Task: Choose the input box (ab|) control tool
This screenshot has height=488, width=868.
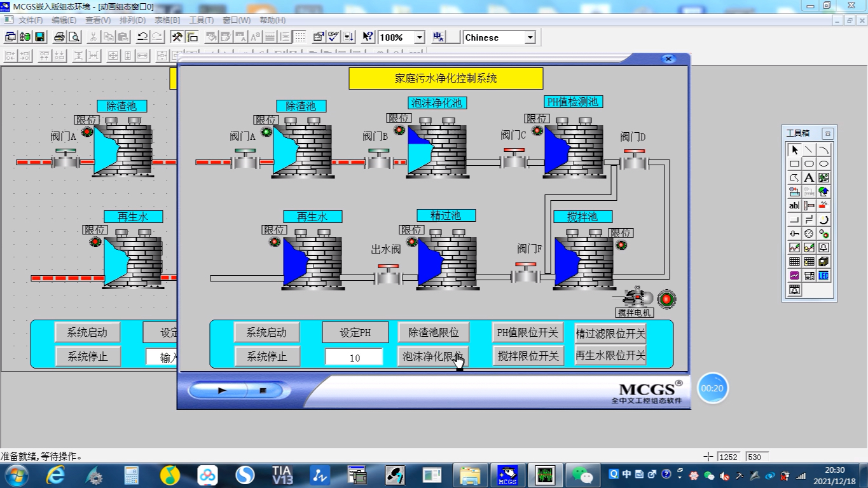Action: click(x=795, y=204)
